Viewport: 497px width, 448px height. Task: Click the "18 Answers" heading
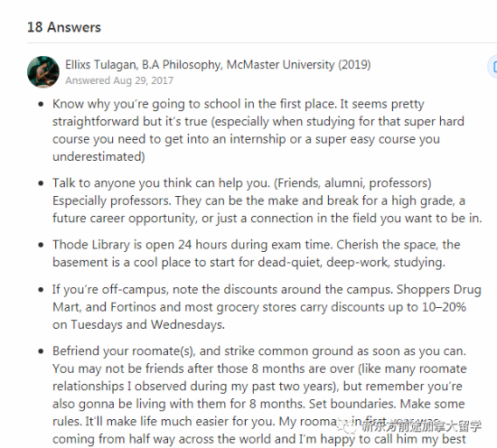(64, 27)
